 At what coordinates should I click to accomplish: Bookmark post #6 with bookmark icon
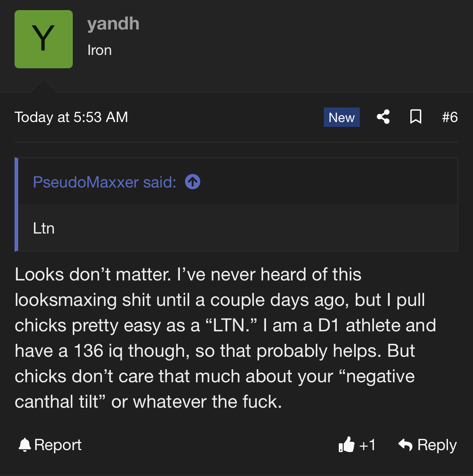tap(416, 117)
